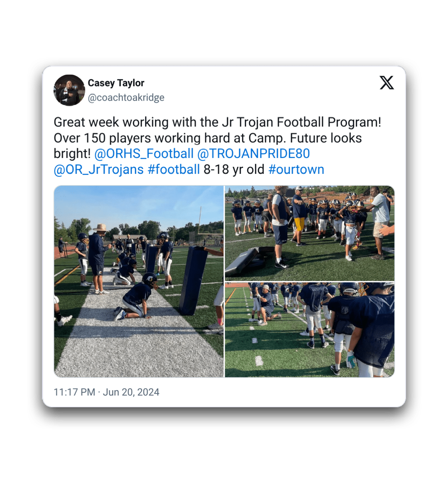The image size is (448, 501).
Task: View the top-right huddle photo
Action: (x=310, y=233)
